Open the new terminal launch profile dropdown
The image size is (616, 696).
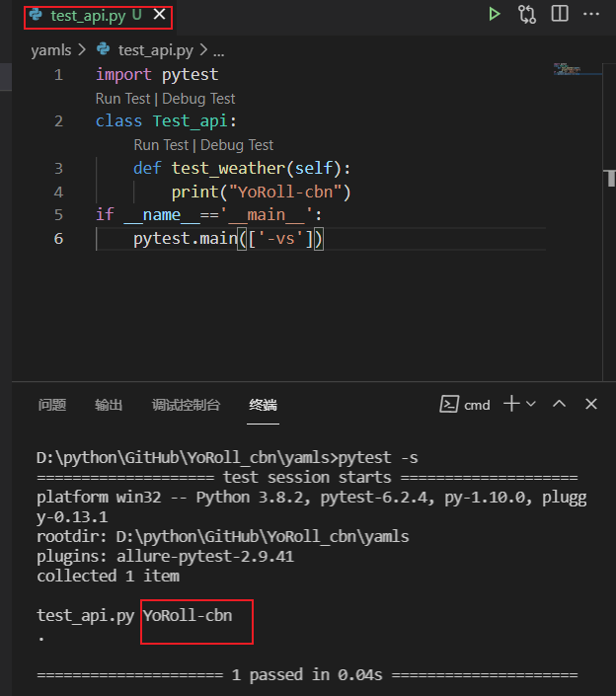[x=531, y=404]
